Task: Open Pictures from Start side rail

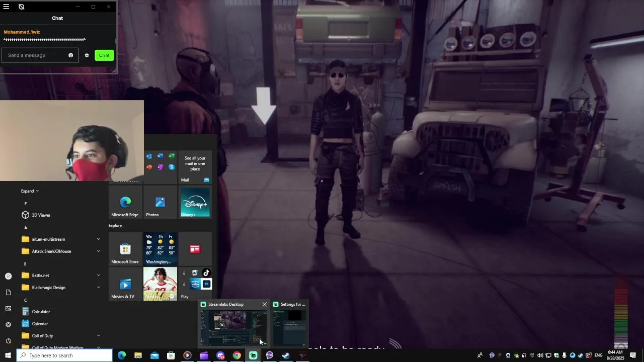Action: pyautogui.click(x=8, y=308)
